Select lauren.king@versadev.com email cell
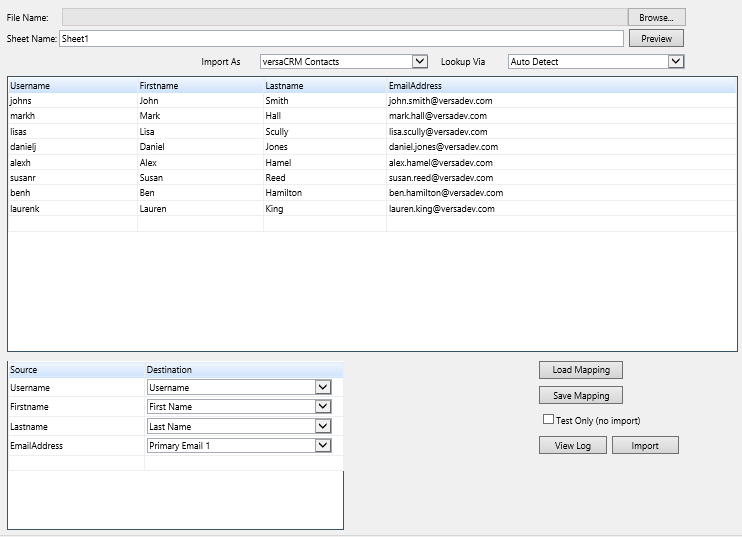Viewport: 742px width, 537px height. (562, 209)
